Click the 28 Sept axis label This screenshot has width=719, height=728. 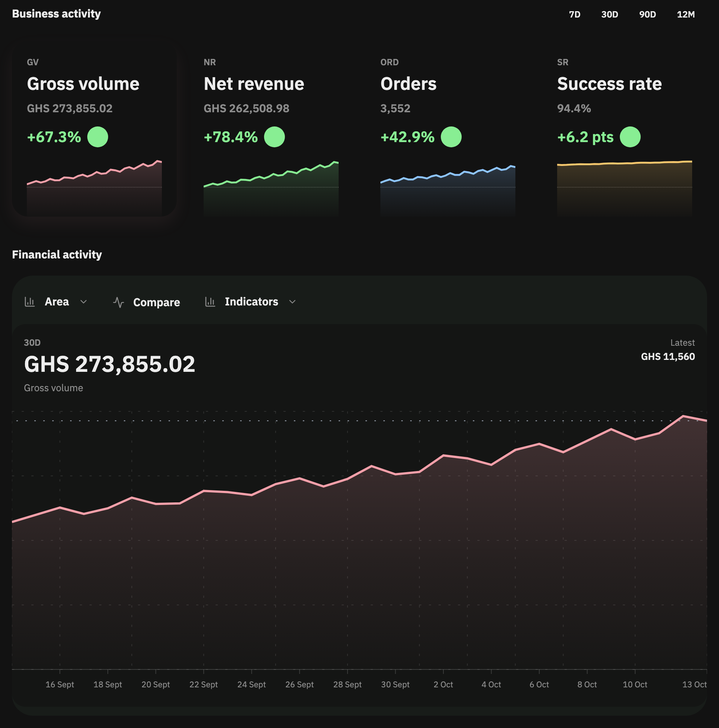(347, 685)
